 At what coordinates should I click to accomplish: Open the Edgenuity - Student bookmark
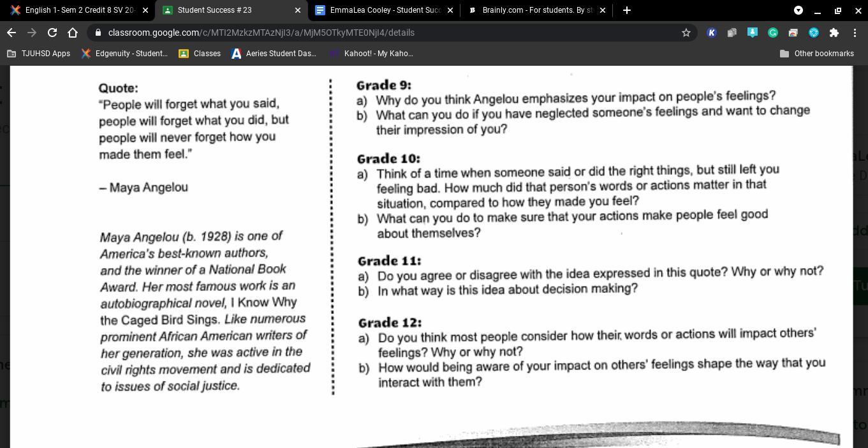click(124, 54)
